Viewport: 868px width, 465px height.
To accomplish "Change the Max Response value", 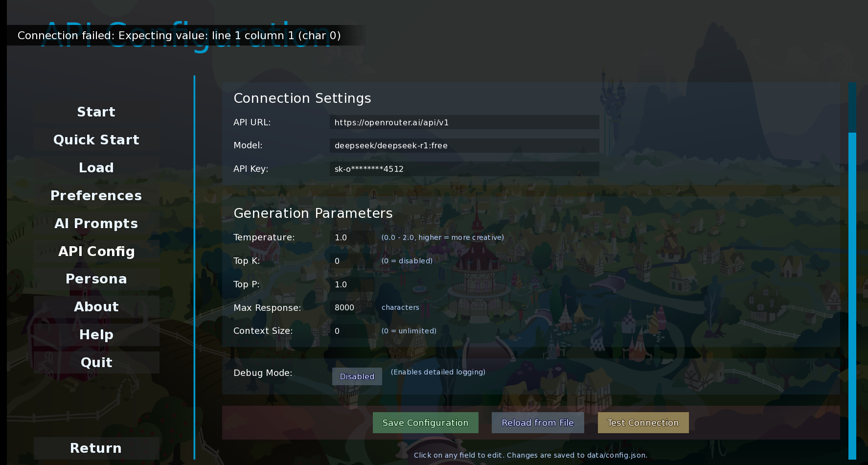I will pos(352,307).
